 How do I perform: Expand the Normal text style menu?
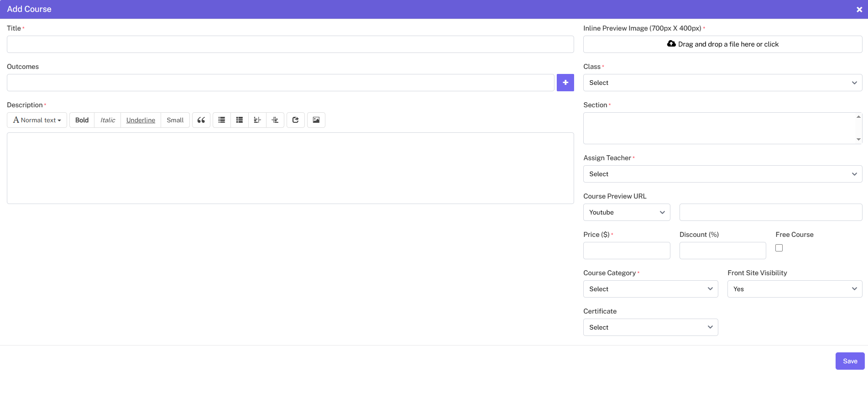coord(37,120)
